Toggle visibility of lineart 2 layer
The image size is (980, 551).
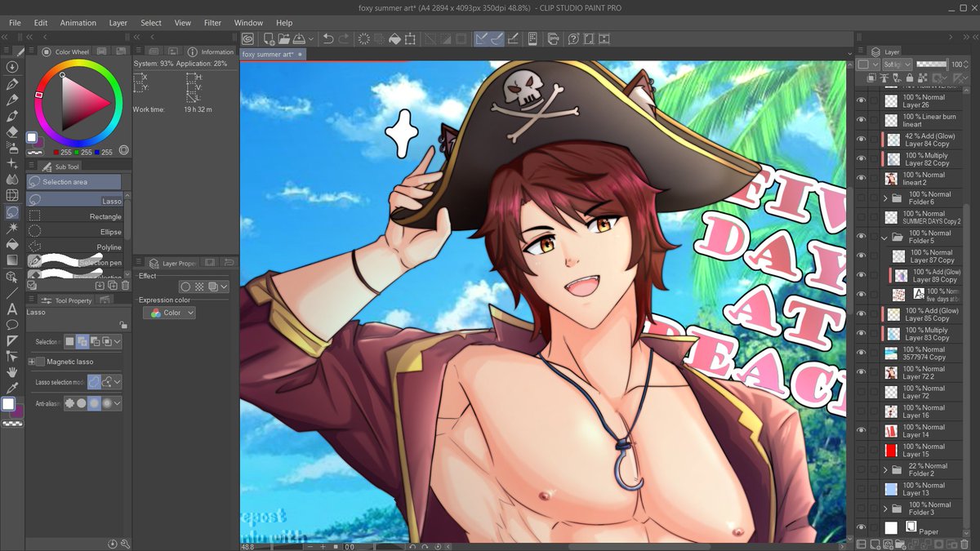click(x=861, y=178)
